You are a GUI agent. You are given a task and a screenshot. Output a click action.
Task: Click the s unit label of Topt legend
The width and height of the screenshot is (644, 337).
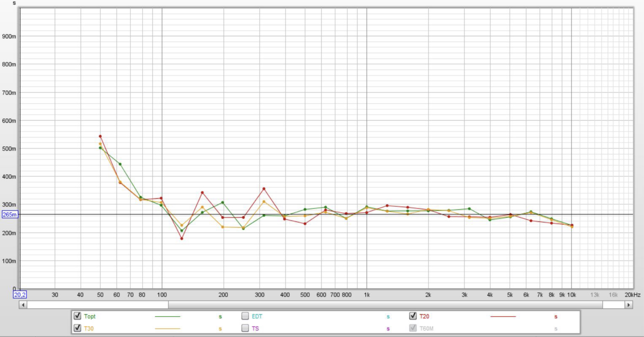pos(220,317)
